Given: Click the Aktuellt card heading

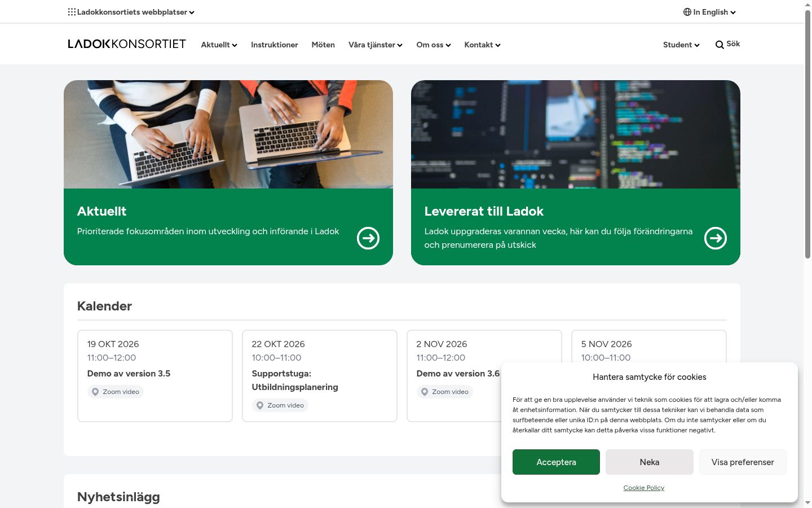Looking at the screenshot, I should click(101, 211).
